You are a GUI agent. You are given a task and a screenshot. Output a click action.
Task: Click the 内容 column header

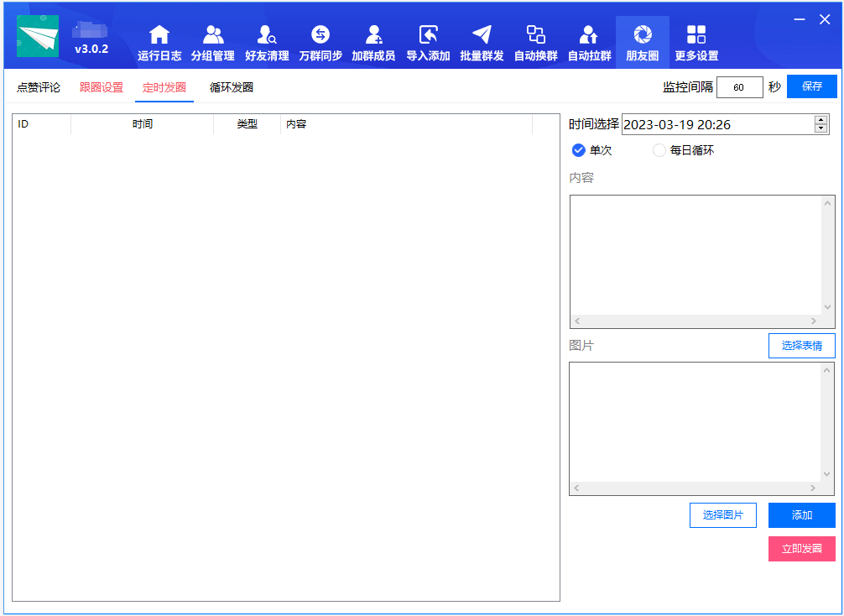pyautogui.click(x=406, y=124)
